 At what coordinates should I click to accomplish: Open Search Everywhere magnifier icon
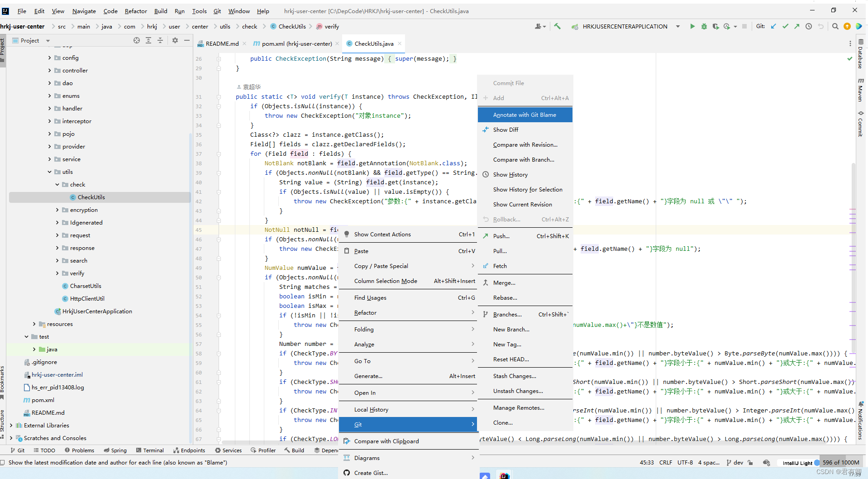point(835,27)
